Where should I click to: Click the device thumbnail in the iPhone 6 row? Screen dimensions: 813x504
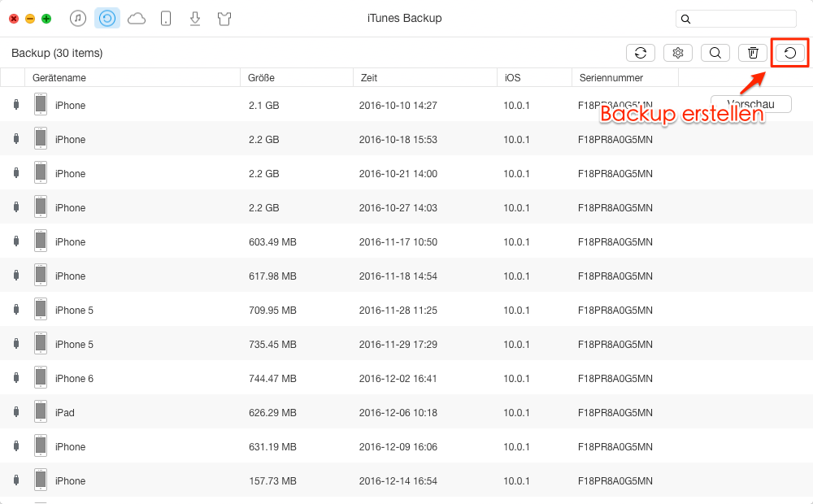click(x=41, y=377)
